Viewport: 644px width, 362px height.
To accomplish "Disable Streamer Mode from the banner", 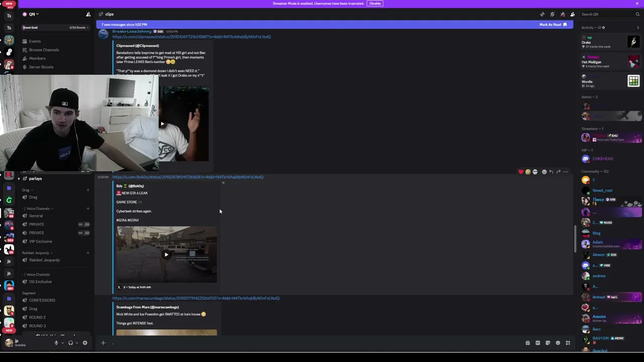I will click(x=375, y=4).
